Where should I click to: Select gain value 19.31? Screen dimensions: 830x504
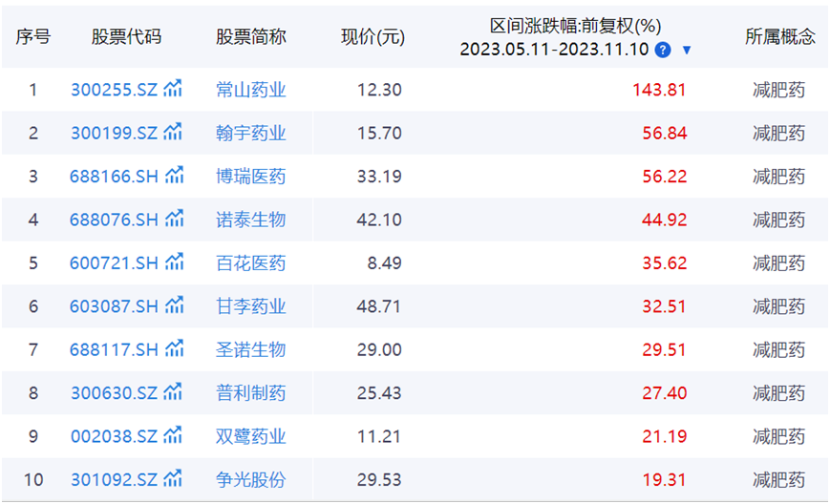pos(665,480)
